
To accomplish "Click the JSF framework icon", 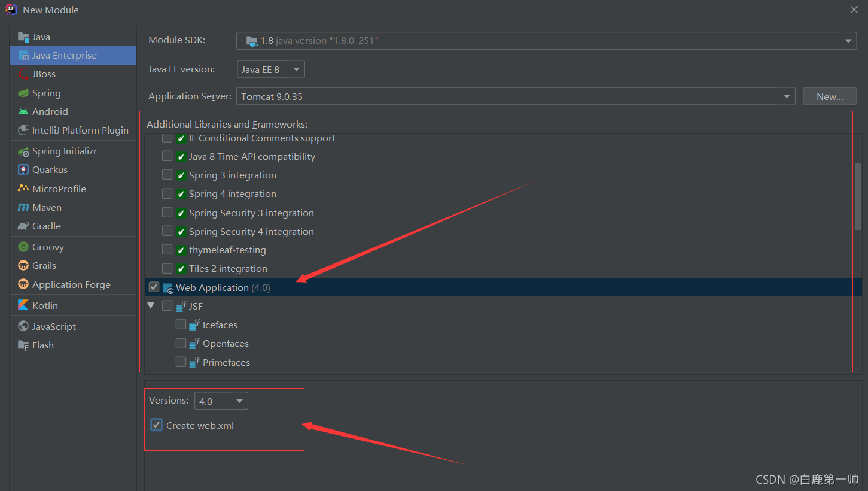I will coord(182,306).
